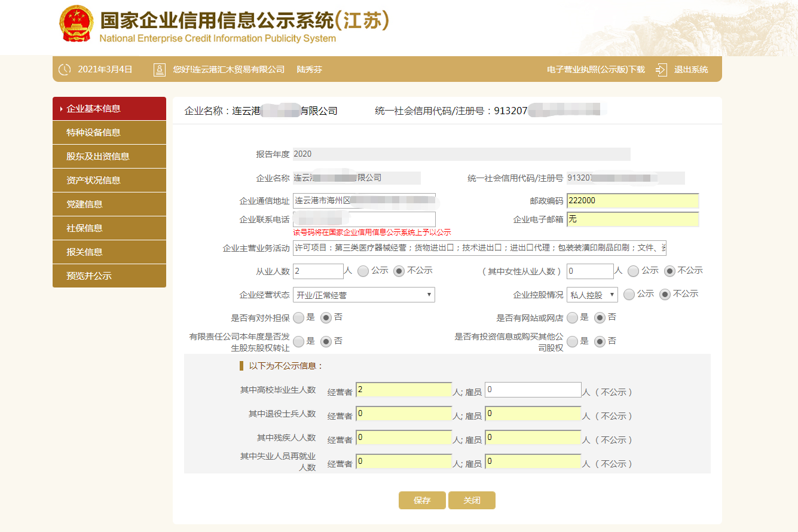Select 公示 for 从业人数
Viewport: 798px width, 532px height.
[363, 271]
